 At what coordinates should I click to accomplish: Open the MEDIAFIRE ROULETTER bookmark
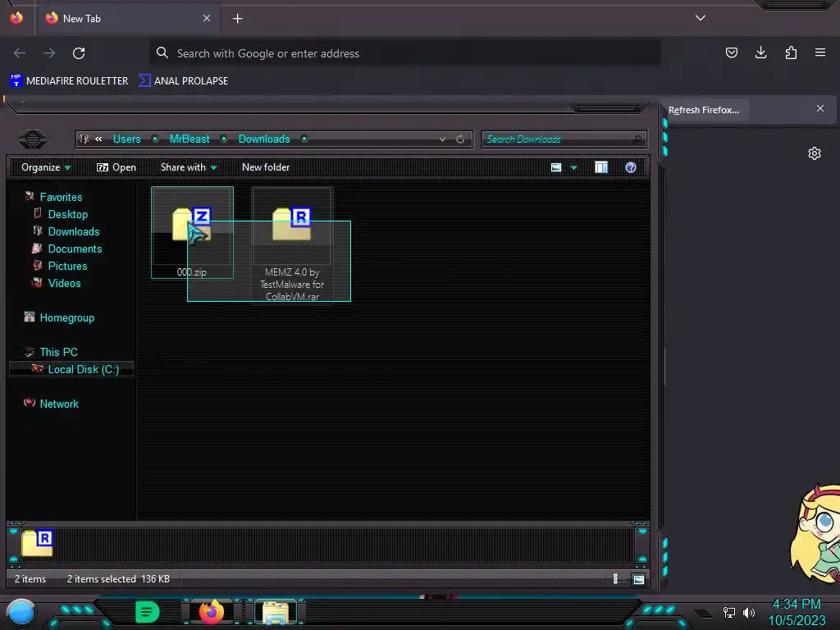point(69,81)
